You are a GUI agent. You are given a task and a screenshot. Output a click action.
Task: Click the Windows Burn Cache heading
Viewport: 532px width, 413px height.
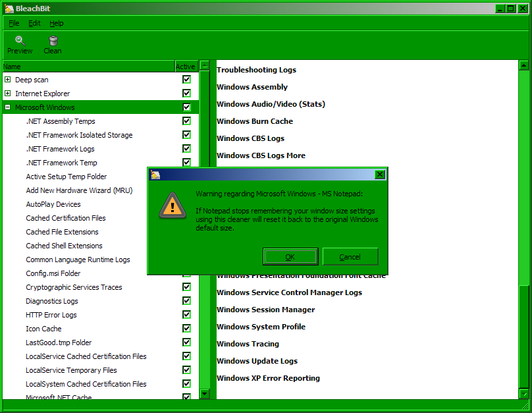(255, 121)
